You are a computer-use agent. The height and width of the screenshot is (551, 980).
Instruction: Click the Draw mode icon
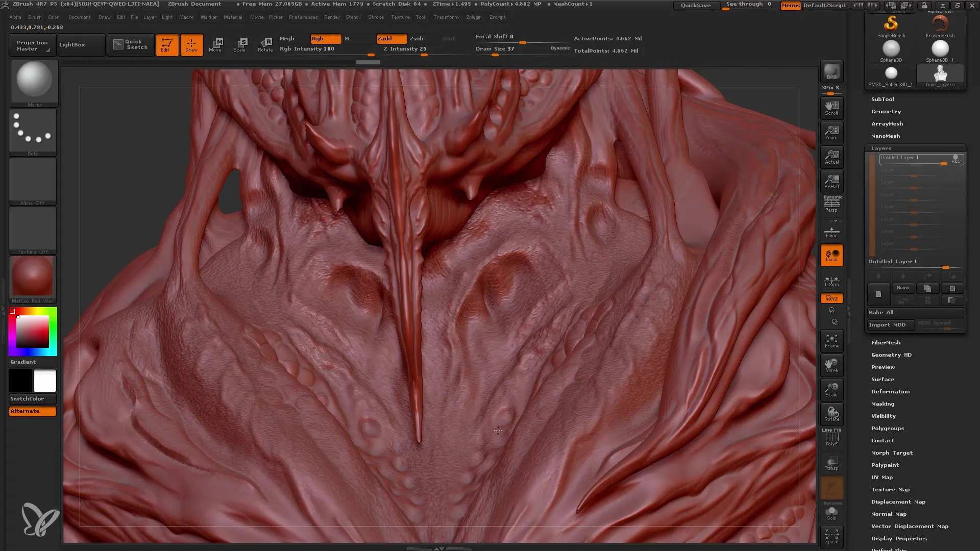click(191, 44)
